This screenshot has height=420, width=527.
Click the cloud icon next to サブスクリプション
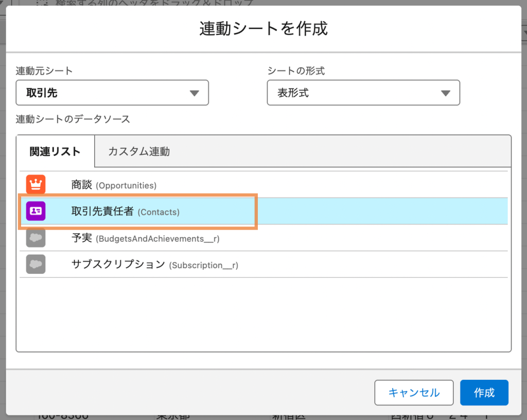(x=36, y=265)
